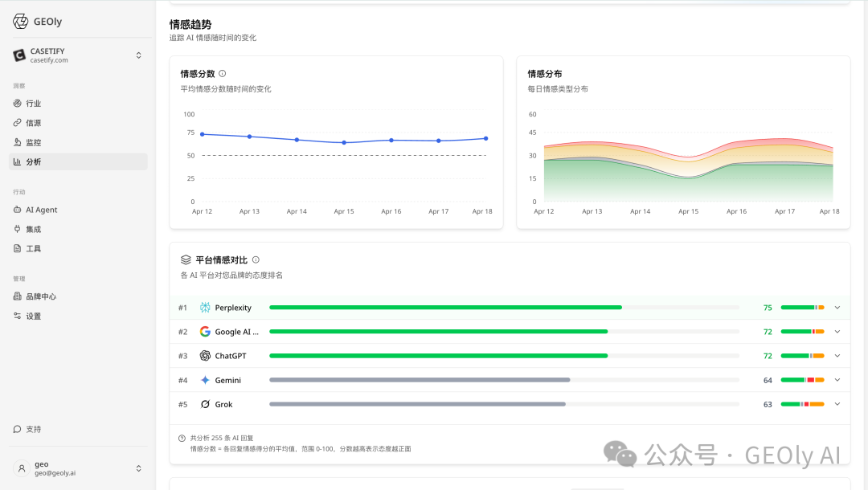Image resolution: width=868 pixels, height=490 pixels.
Task: Click the Grok gray sentiment score bar
Action: 417,404
